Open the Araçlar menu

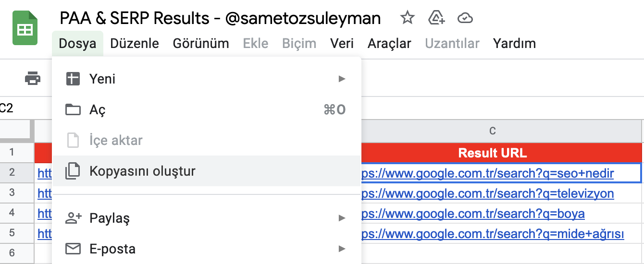[389, 44]
